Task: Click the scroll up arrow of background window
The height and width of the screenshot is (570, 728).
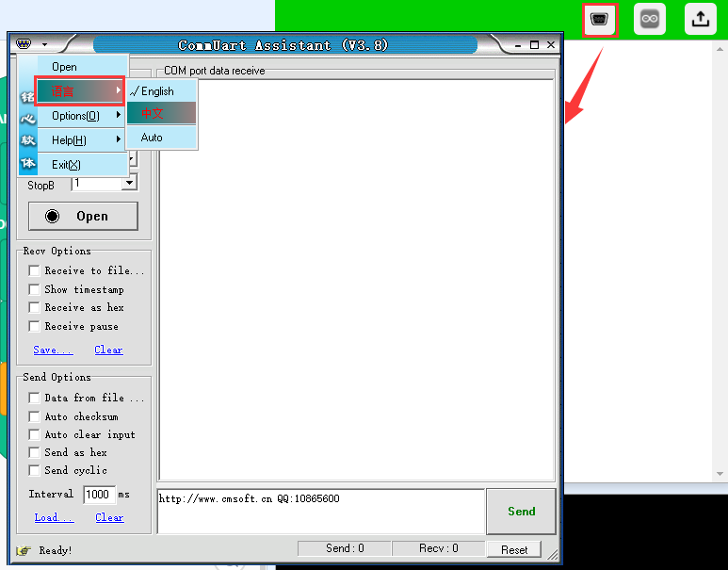Action: (720, 48)
